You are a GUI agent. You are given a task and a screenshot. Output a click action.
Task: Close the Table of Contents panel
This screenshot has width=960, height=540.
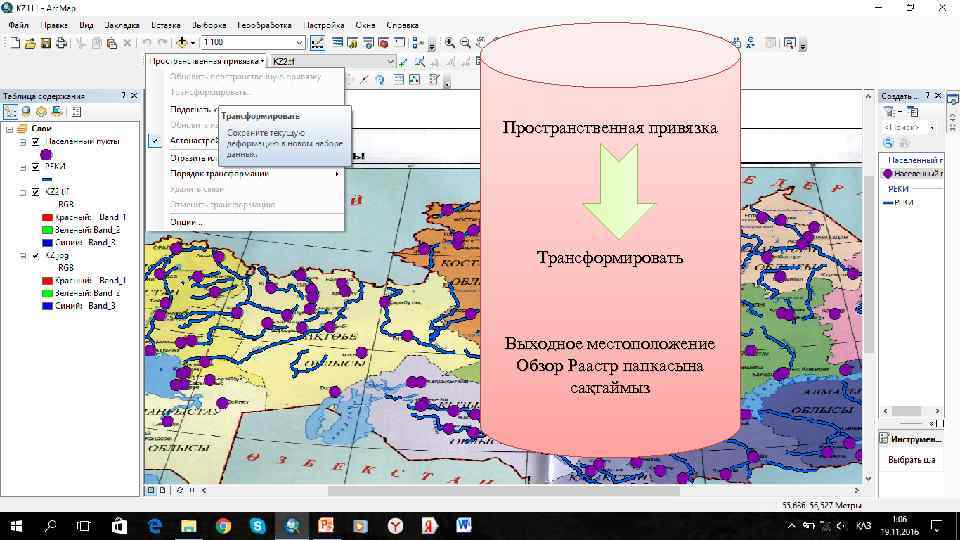(x=134, y=96)
